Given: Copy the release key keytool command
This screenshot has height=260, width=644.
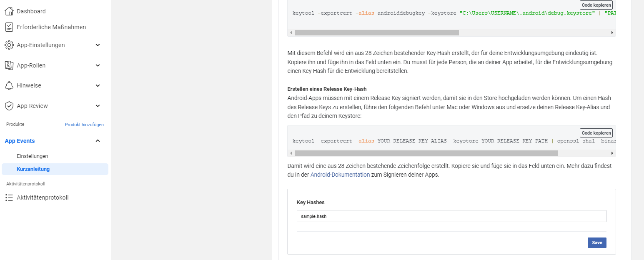Looking at the screenshot, I should coord(596,133).
